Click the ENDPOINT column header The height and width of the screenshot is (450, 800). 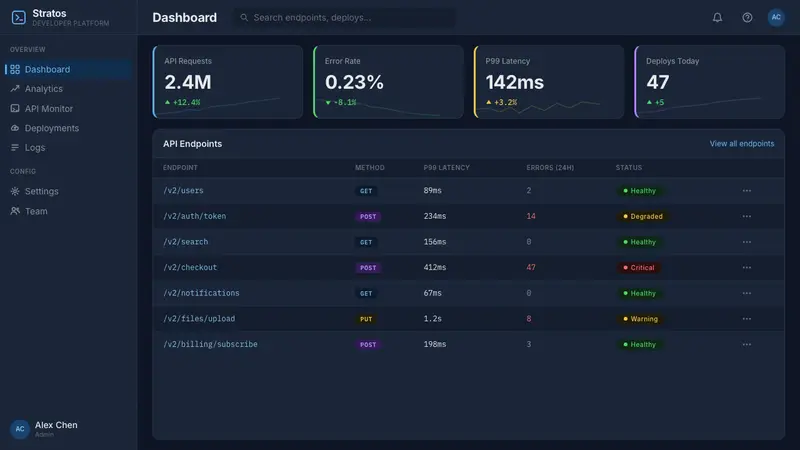pos(180,168)
